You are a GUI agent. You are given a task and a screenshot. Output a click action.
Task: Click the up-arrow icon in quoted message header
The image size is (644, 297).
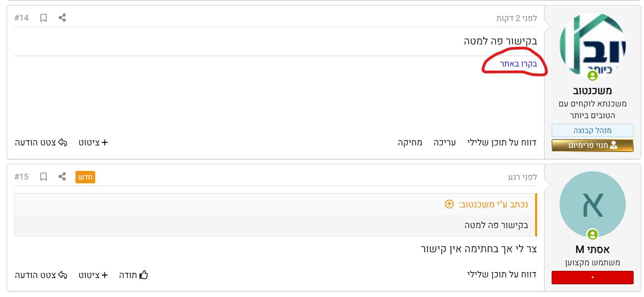(449, 204)
